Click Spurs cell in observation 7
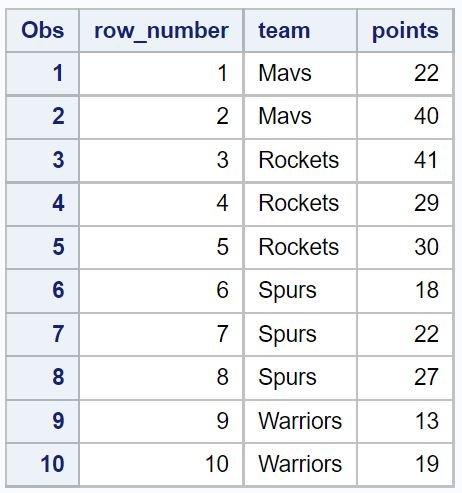Image resolution: width=462 pixels, height=493 pixels. (301, 334)
